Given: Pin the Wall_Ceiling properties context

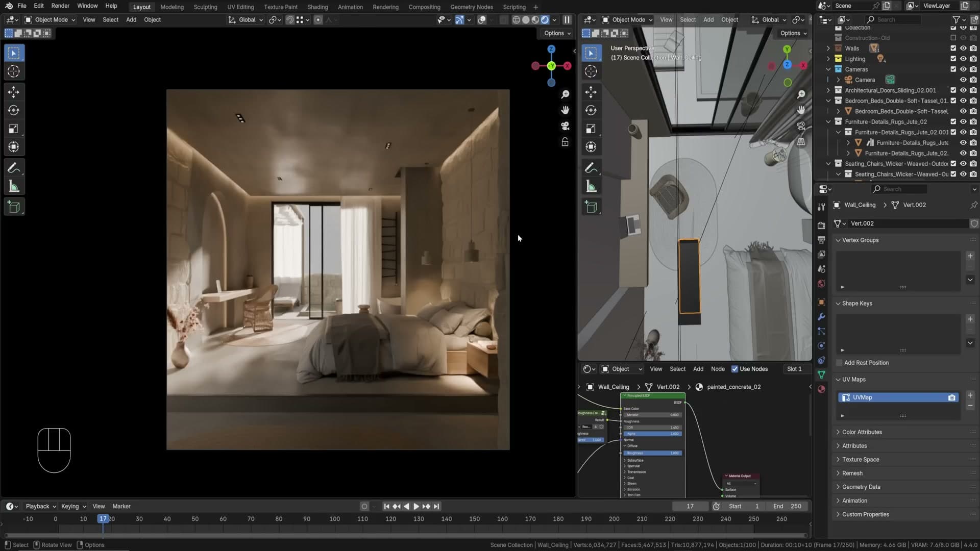Looking at the screenshot, I should point(973,205).
